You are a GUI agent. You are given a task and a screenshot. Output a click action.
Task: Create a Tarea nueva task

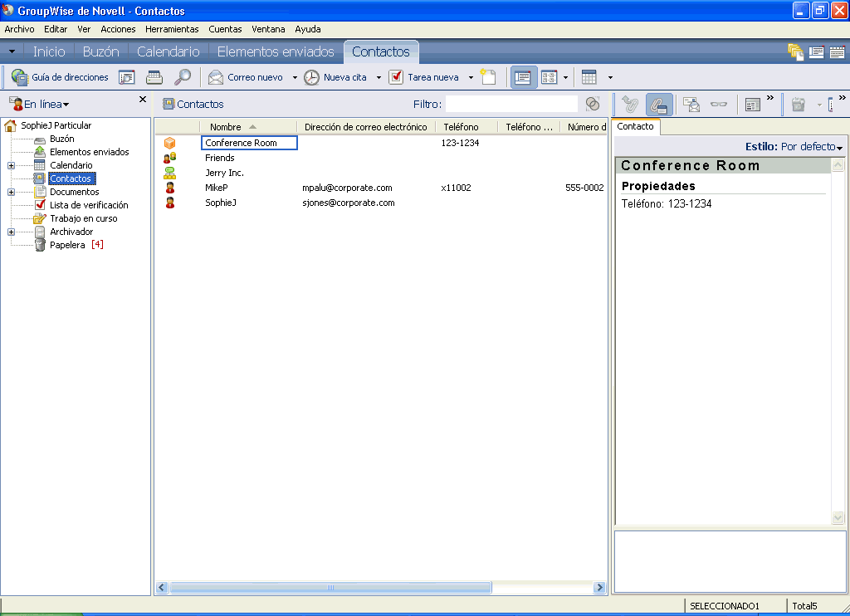coord(424,77)
